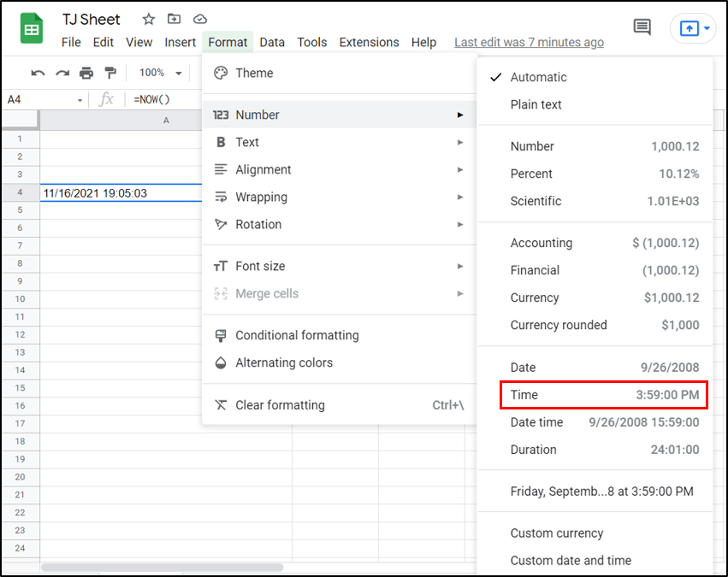Open the comment history icon
This screenshot has height=577, width=728.
coord(642,27)
